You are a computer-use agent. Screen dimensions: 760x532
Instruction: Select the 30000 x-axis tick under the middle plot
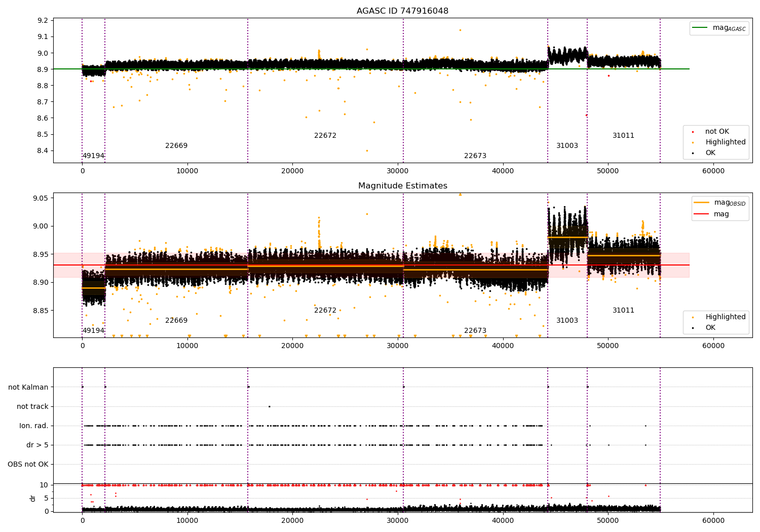coord(398,346)
